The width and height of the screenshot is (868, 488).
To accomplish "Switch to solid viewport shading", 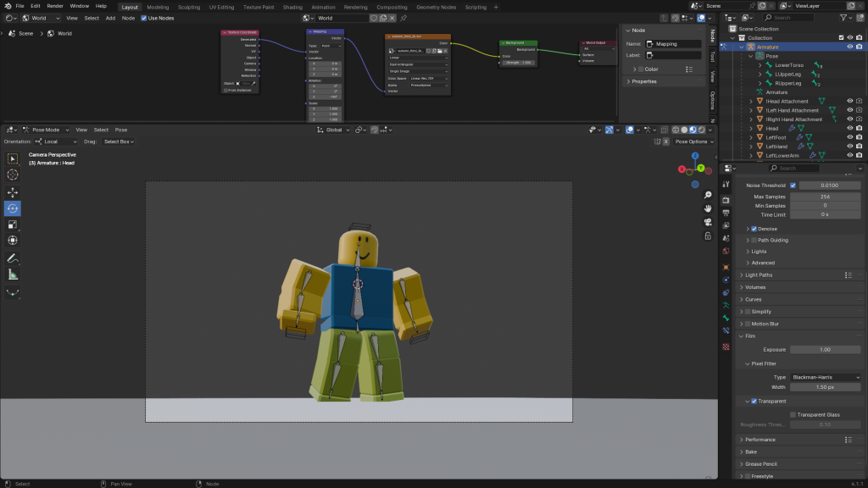I will [684, 130].
